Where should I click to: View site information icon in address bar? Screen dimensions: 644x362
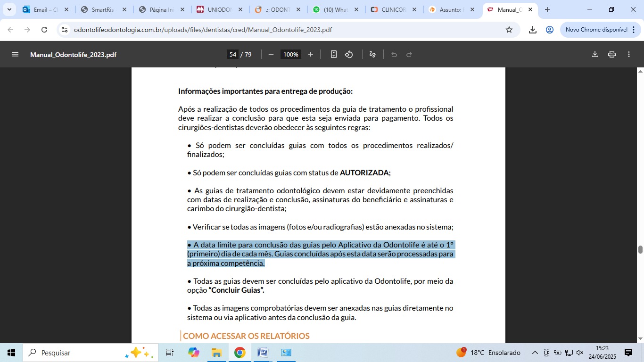tap(65, 30)
